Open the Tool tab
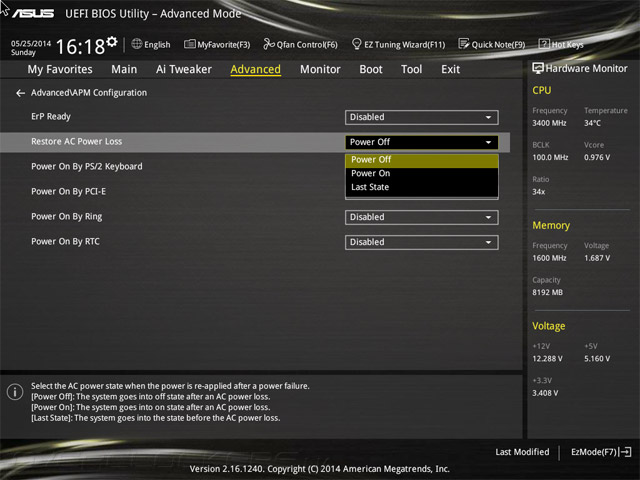The width and height of the screenshot is (640, 480). (x=411, y=69)
